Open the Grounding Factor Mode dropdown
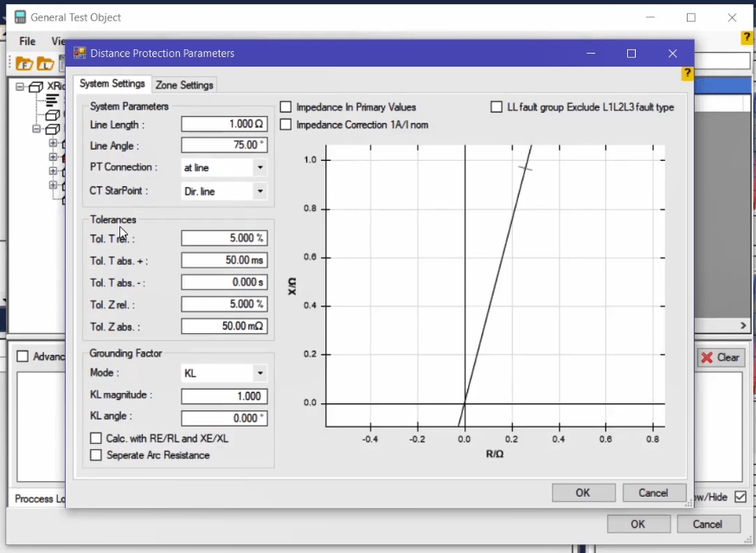The image size is (756, 553). (x=224, y=373)
